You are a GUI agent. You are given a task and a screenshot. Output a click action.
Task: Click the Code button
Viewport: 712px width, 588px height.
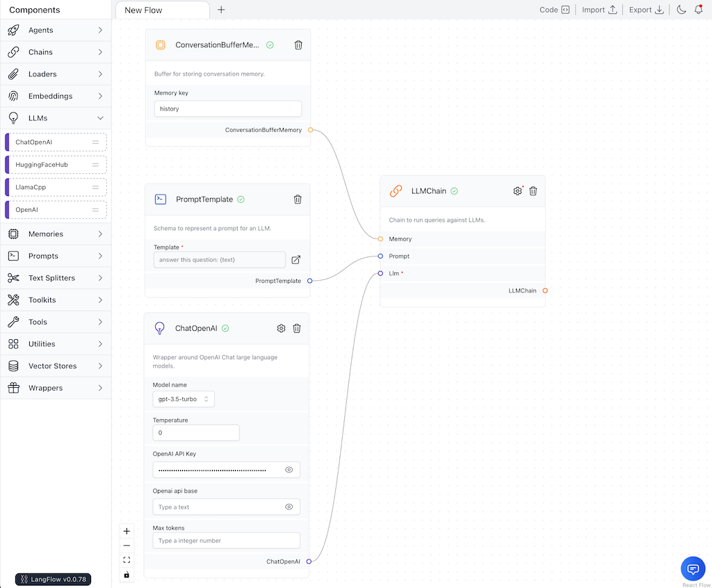554,10
